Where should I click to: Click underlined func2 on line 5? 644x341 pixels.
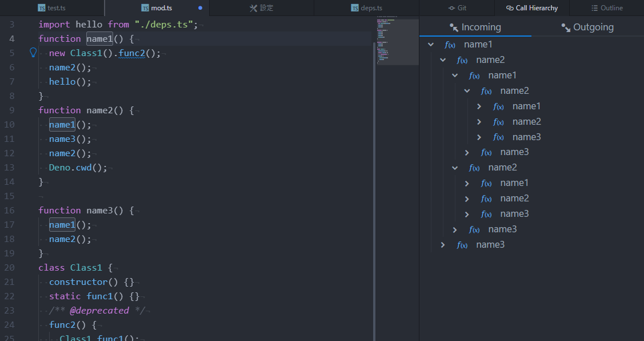(x=131, y=53)
